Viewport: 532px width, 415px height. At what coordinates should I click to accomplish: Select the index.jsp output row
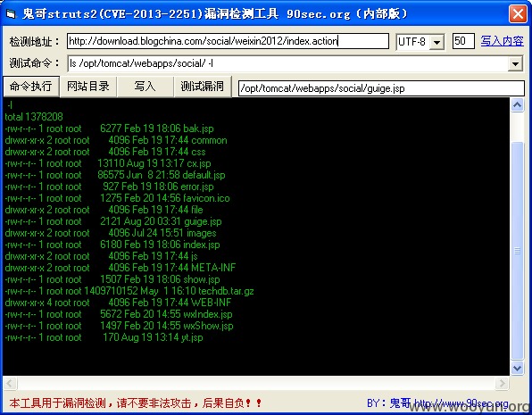112,245
